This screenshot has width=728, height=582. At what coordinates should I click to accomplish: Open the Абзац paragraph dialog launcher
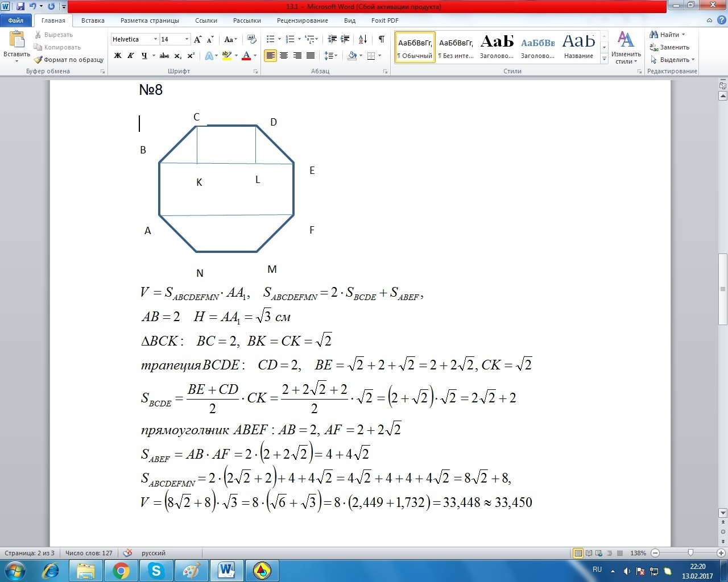[x=386, y=72]
